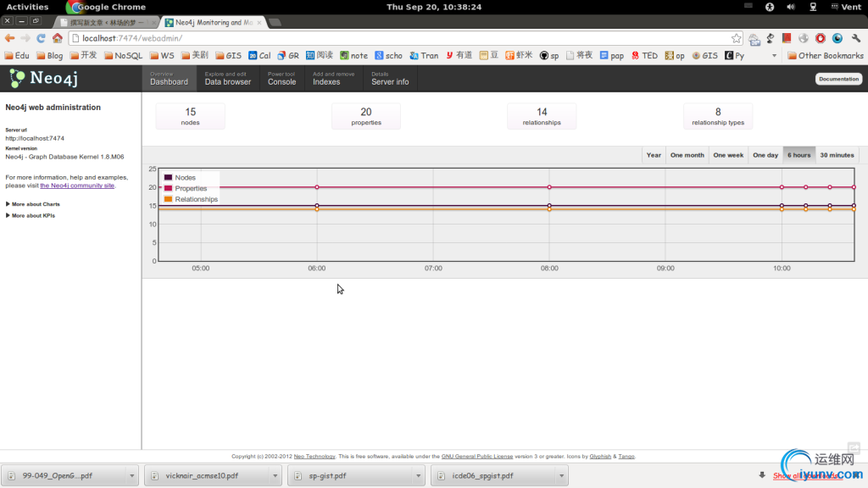Open the new tab button
The image size is (868, 488).
coord(275,23)
